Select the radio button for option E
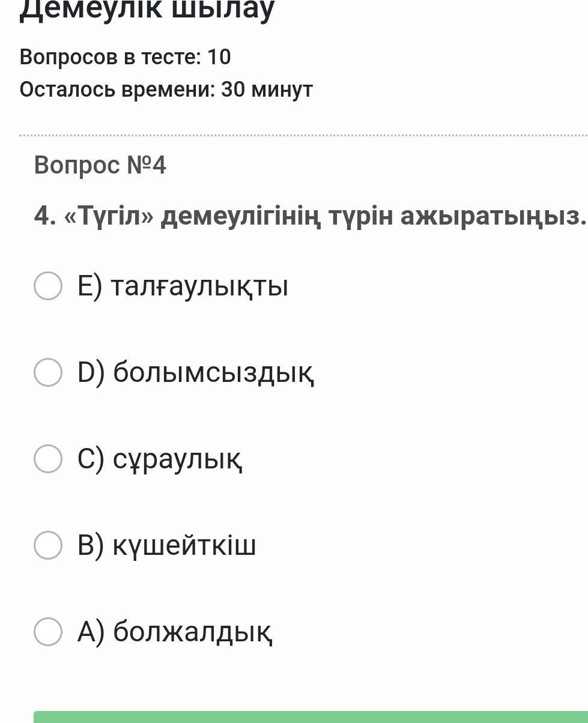This screenshot has height=723, width=588. pos(48,286)
